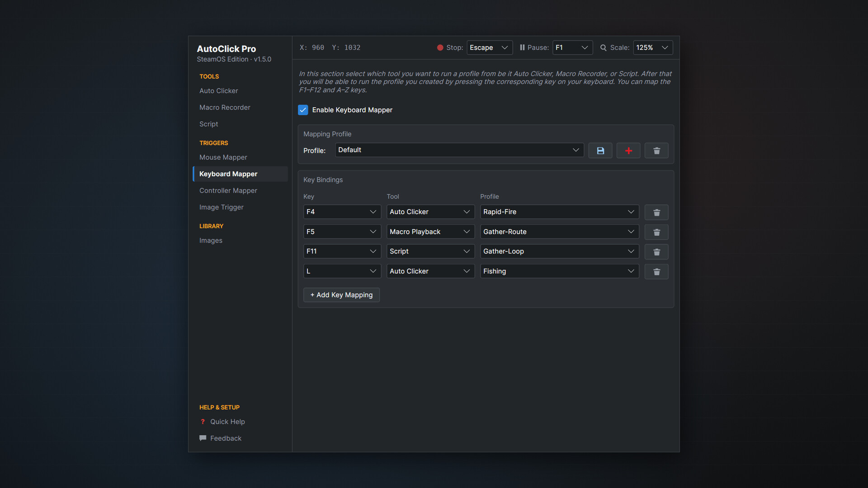Uncheck Enable Keyboard Mapper checkbox
868x488 pixels.
303,110
